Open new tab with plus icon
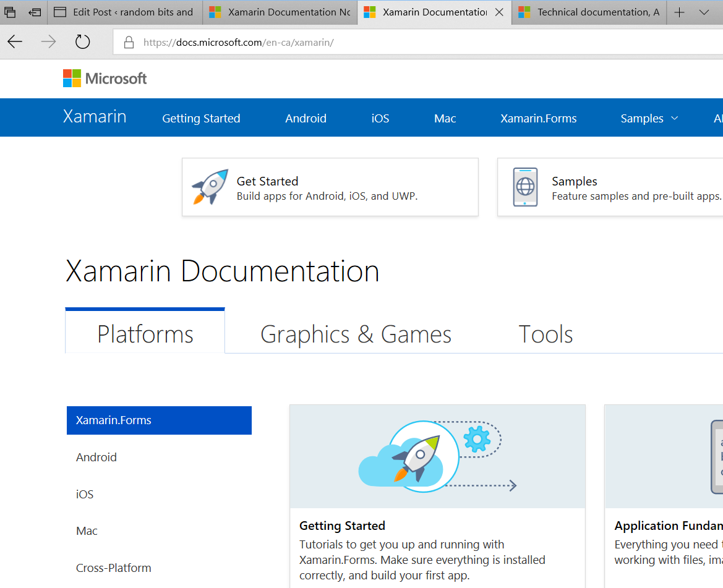This screenshot has width=723, height=588. click(680, 12)
